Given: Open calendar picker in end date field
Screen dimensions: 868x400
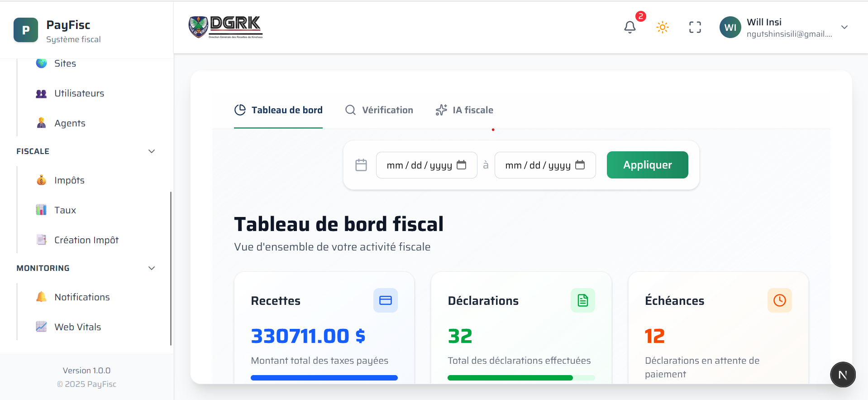Looking at the screenshot, I should [580, 165].
